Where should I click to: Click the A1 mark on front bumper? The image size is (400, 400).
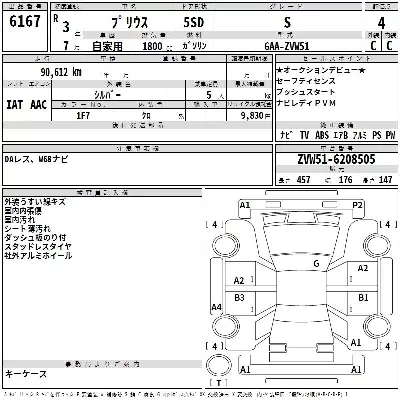(245, 205)
